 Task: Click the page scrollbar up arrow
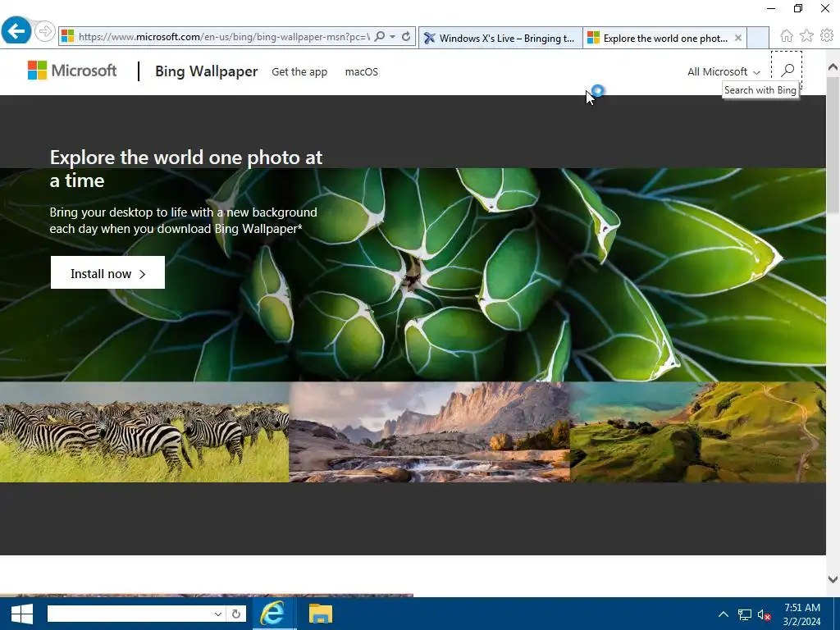pos(833,67)
